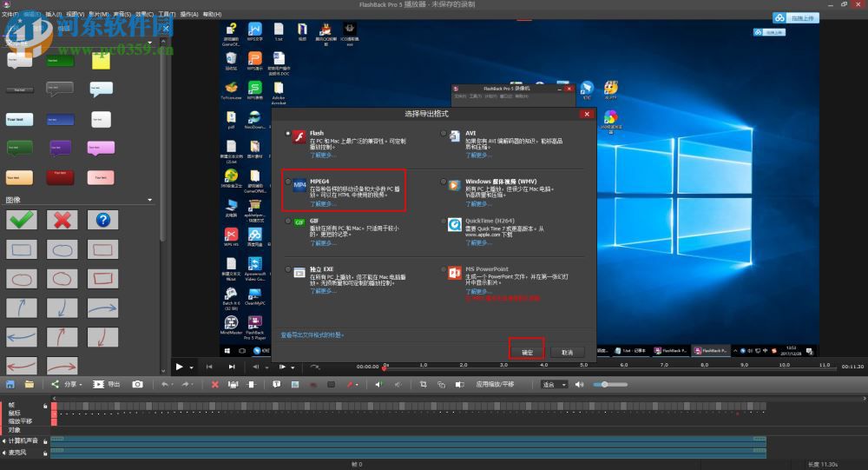The image size is (868, 470).
Task: Click the camera snapshot toolbar icon
Action: coord(137,384)
